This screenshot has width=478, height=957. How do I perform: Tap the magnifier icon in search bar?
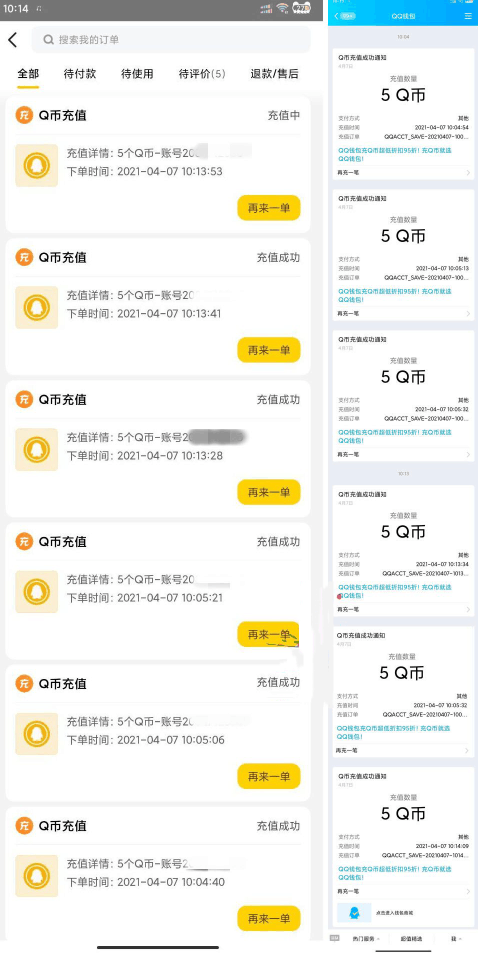click(x=49, y=40)
